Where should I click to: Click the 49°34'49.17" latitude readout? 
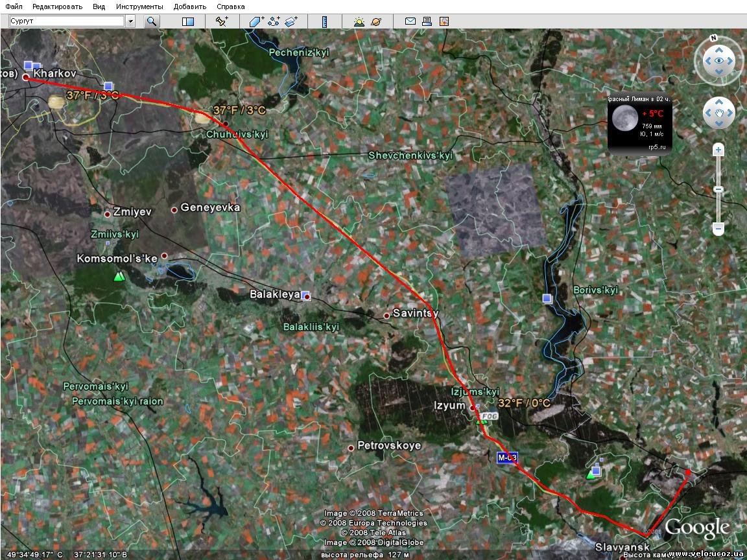coord(35,555)
